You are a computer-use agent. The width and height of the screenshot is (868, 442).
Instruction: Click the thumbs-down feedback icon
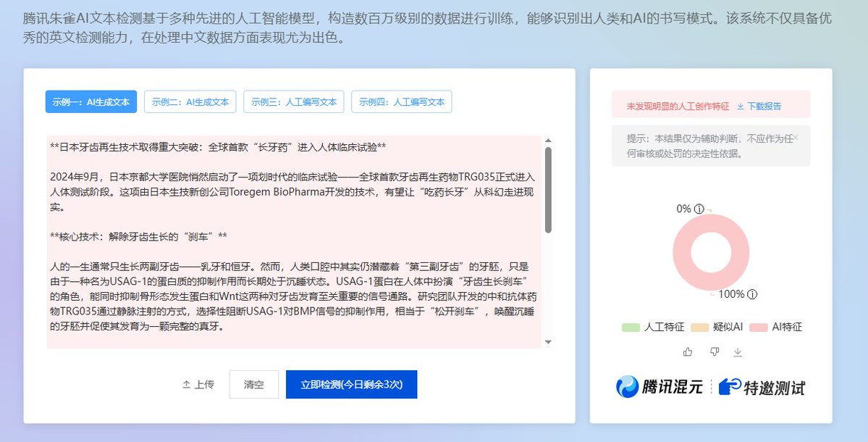point(715,351)
